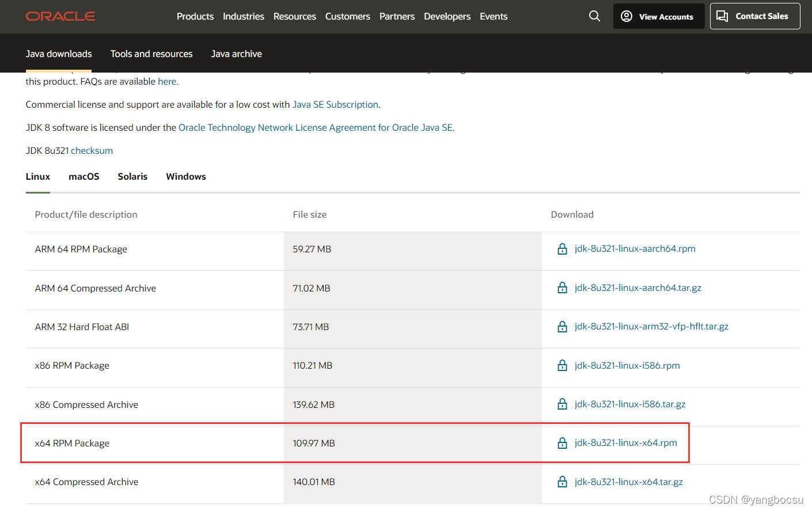
Task: Click the '71.02 MB' file size
Action: (312, 288)
